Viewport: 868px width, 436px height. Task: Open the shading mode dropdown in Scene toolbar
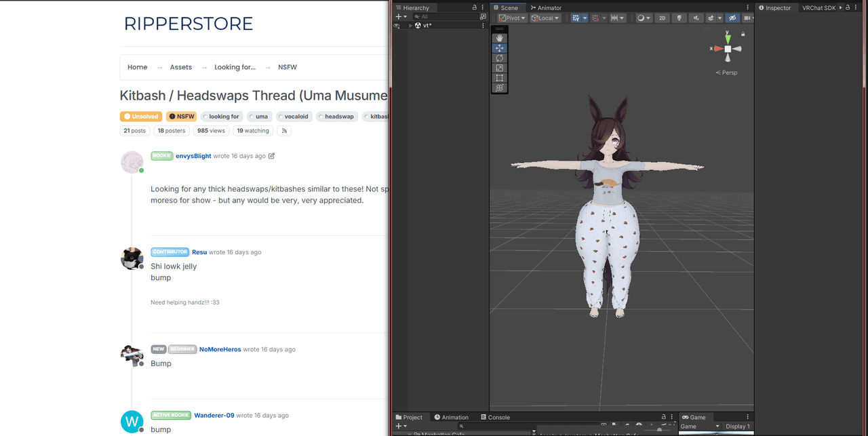click(x=644, y=18)
